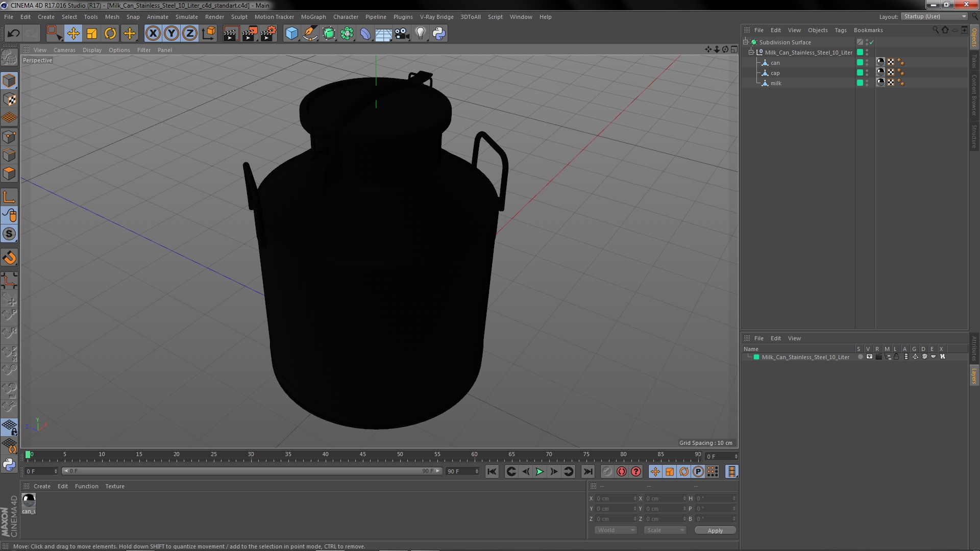Open the Texture menu in Material Manager

[x=115, y=486]
